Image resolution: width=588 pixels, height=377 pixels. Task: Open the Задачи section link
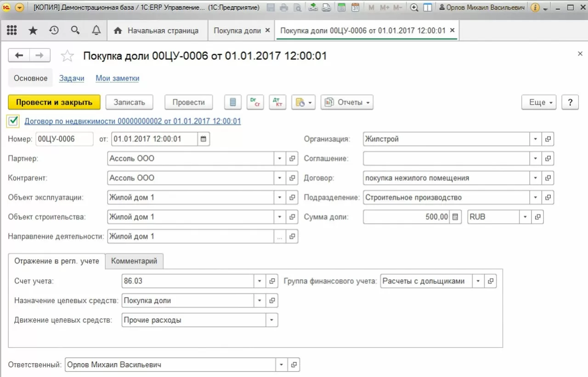(72, 78)
